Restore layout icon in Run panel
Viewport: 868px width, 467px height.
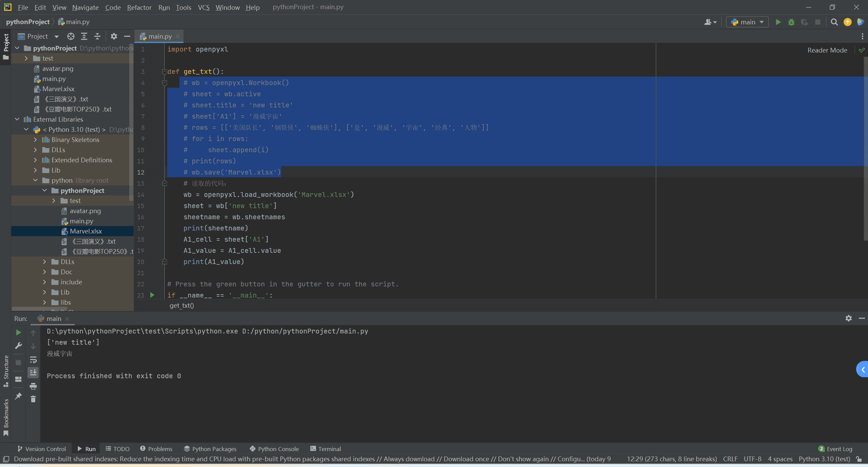coord(18,379)
